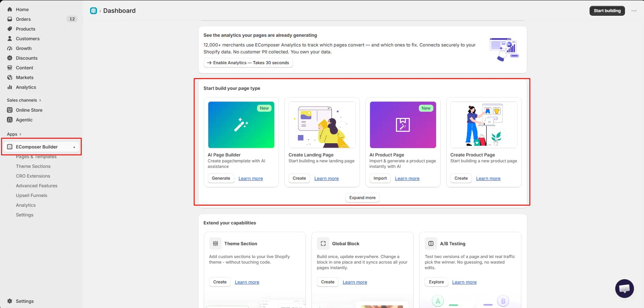Click the orders count badge 12
Screen dimensions: 644x308
click(x=72, y=19)
